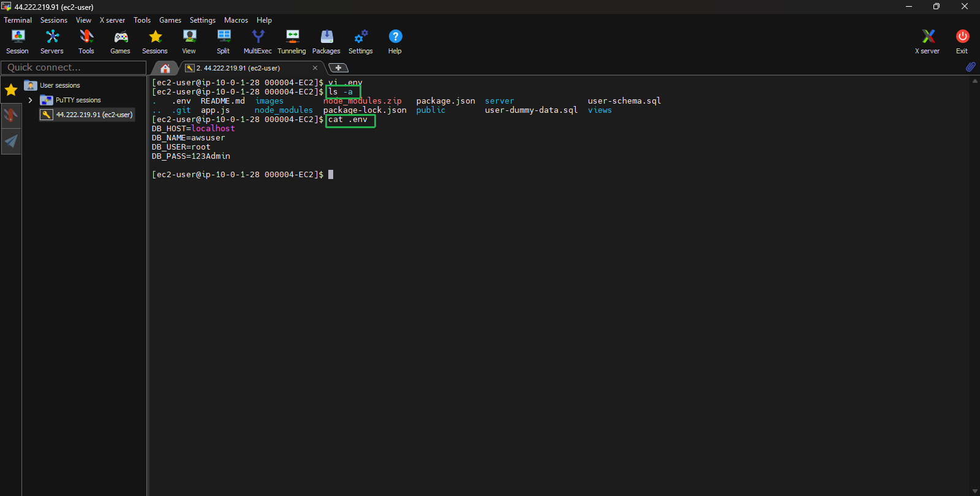Launch the Games toolbar icon
This screenshot has width=980, height=496.
point(120,42)
